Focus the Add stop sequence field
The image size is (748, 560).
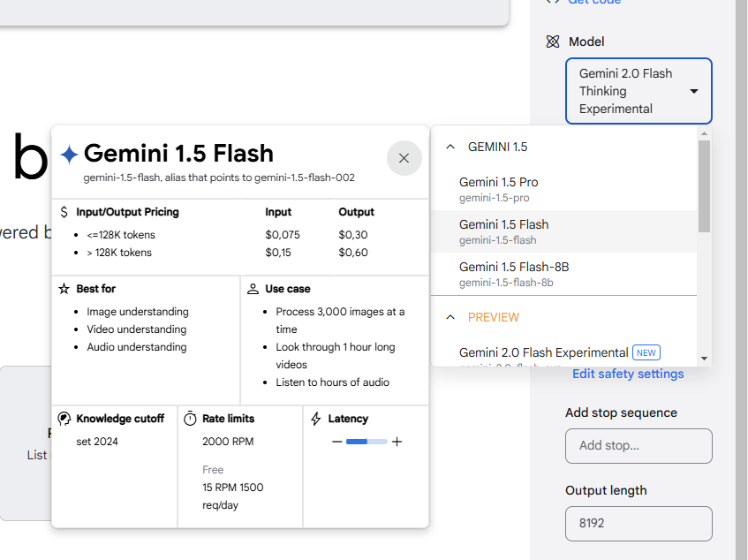click(638, 446)
